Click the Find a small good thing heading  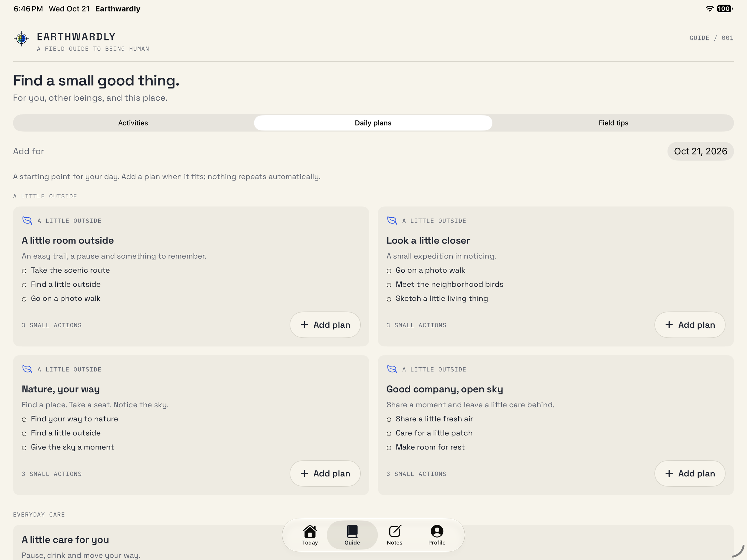(x=96, y=81)
